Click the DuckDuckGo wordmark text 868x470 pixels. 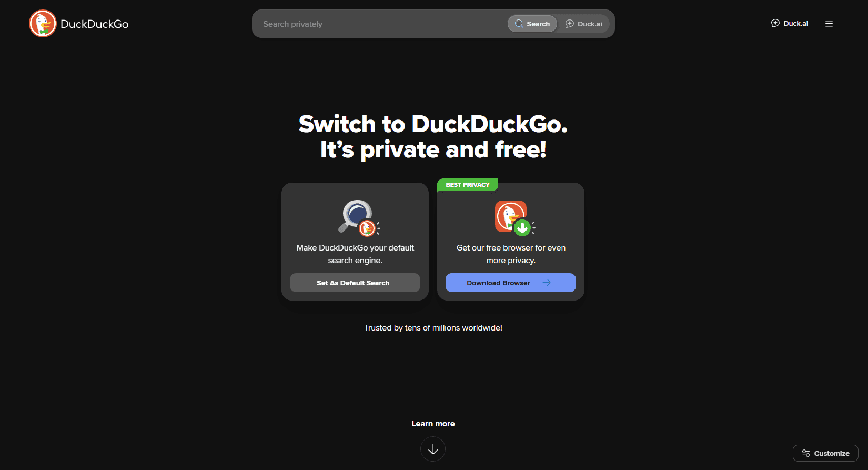[x=95, y=24]
